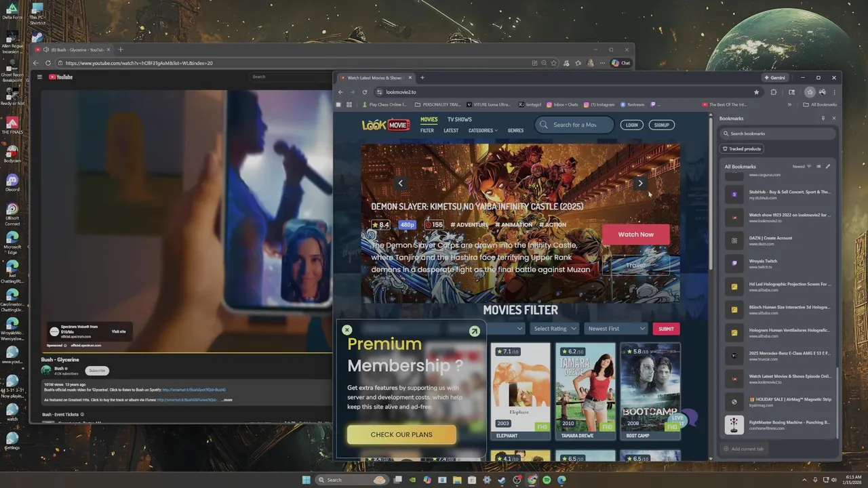Click Gemini button in Chrome title bar
Image resolution: width=868 pixels, height=488 pixels.
pos(774,77)
